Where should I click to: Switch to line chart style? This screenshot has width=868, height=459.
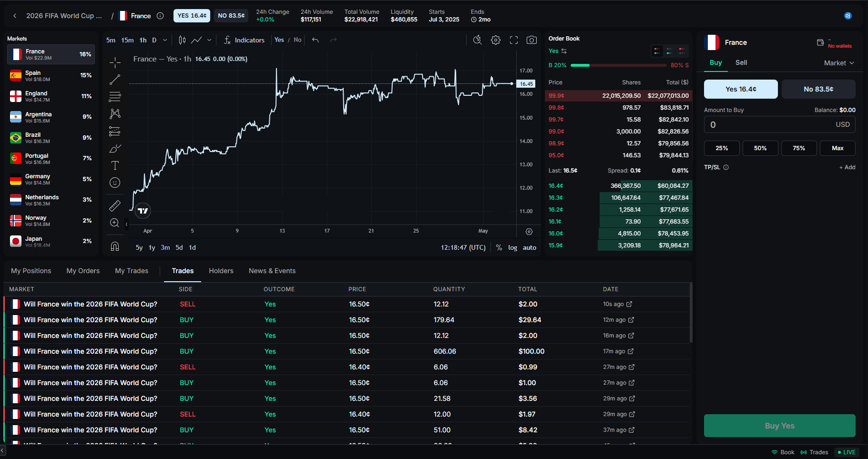pyautogui.click(x=196, y=40)
